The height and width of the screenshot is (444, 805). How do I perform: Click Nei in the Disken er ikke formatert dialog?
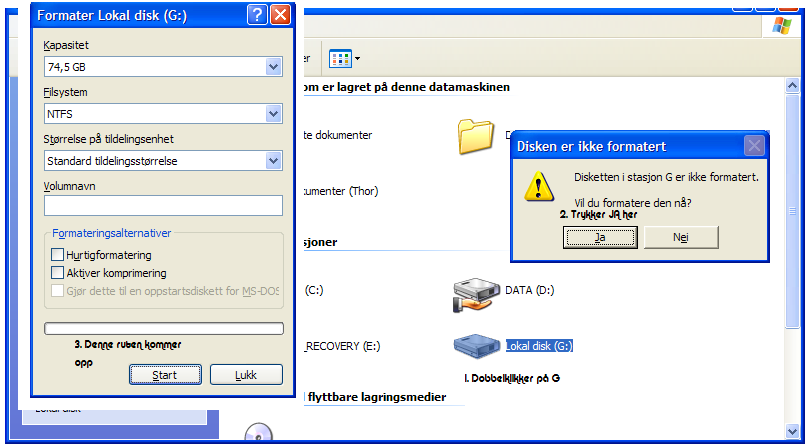[681, 237]
